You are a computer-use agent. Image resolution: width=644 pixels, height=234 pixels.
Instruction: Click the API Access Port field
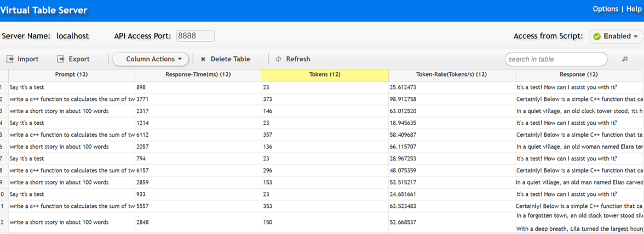click(194, 36)
